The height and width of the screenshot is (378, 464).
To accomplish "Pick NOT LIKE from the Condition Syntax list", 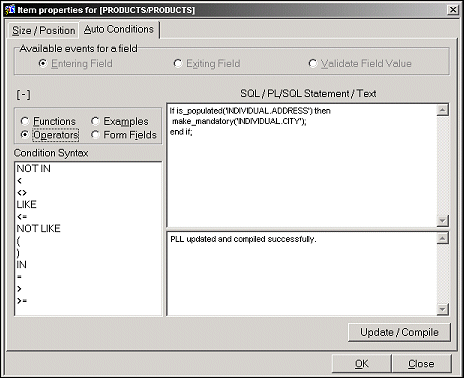I will [x=39, y=229].
